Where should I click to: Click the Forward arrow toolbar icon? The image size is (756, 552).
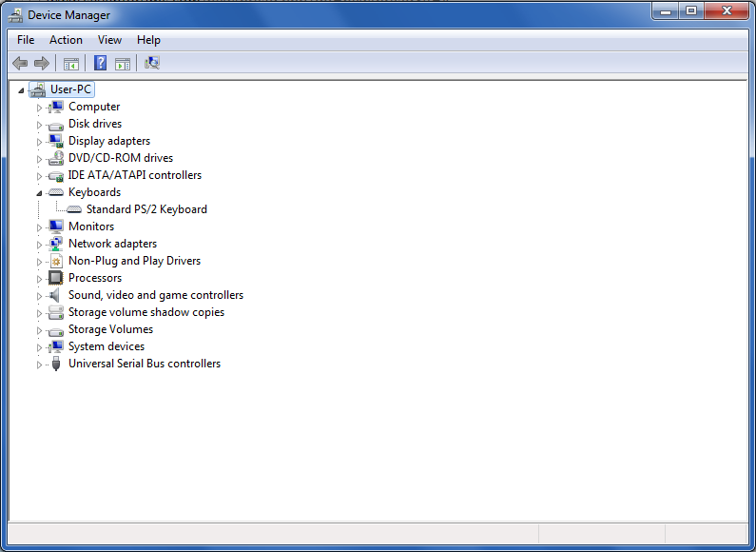pyautogui.click(x=42, y=63)
